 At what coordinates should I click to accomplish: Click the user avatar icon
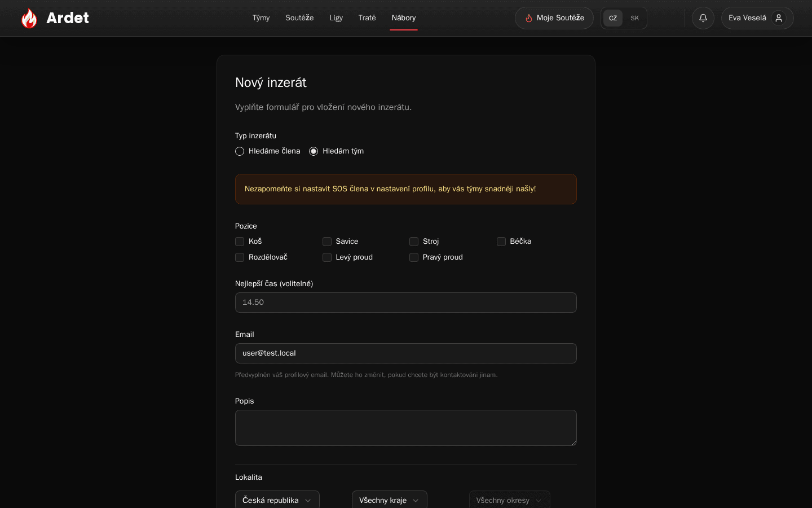pyautogui.click(x=779, y=18)
